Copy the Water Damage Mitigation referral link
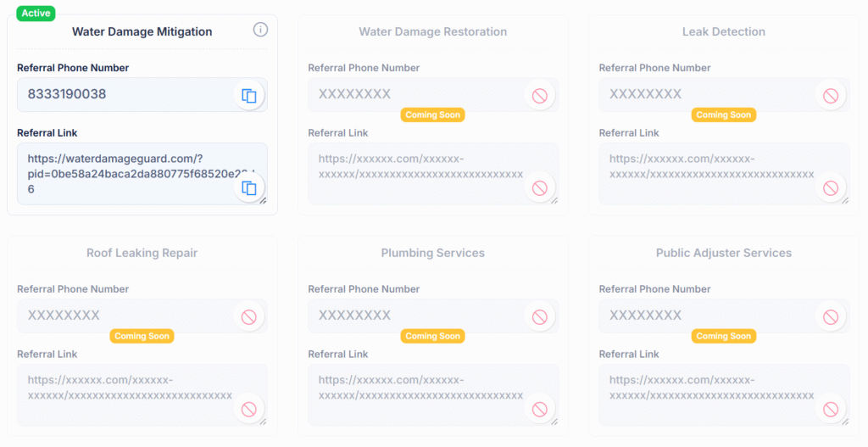Viewport: 868px width, 447px height. point(249,188)
